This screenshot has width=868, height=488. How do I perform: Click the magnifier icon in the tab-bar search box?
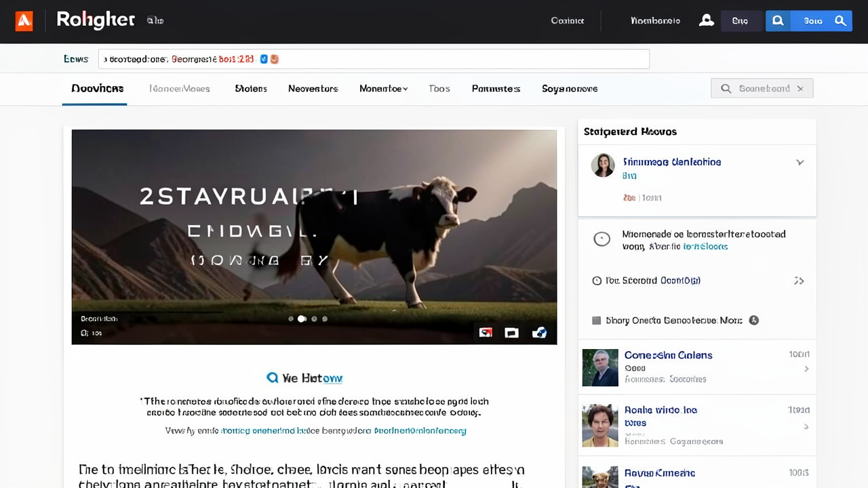726,88
